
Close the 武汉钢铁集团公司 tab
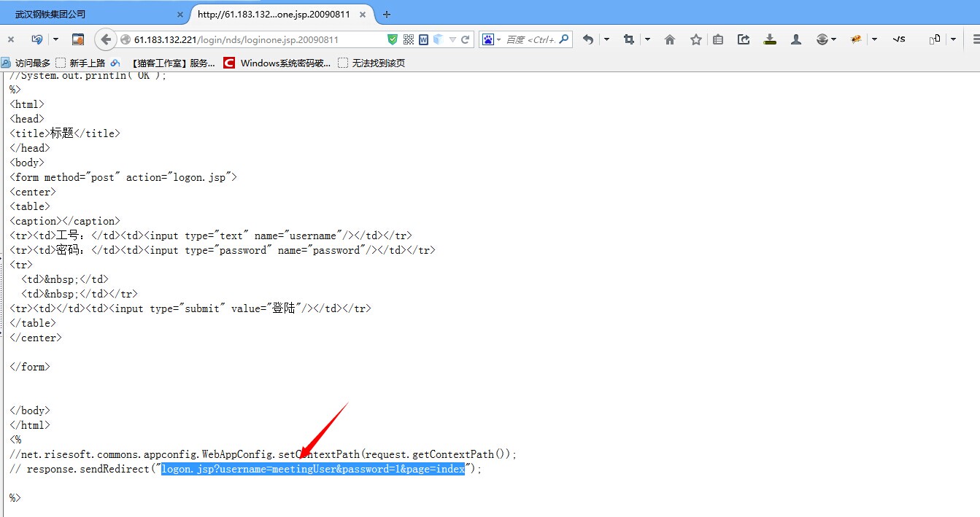click(x=180, y=15)
